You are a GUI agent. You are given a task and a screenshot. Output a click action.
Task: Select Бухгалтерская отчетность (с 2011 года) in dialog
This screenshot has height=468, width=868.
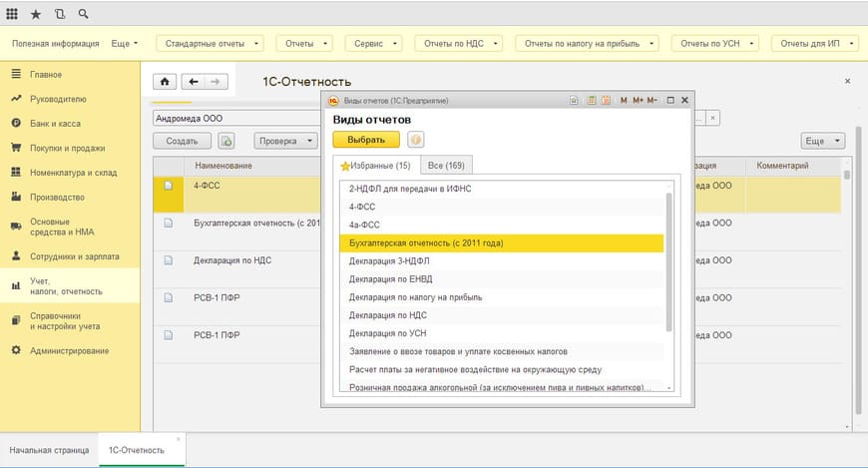click(x=502, y=243)
